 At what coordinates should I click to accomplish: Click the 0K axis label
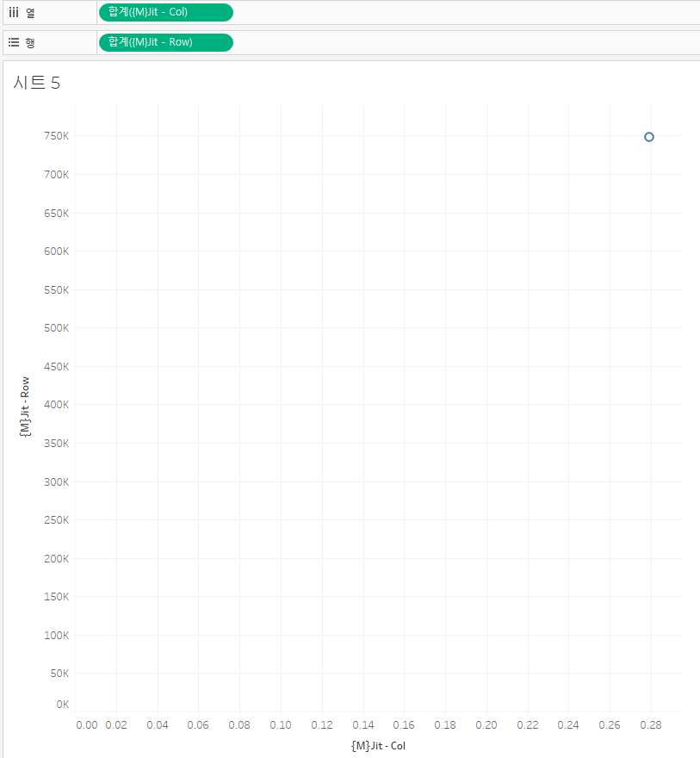tap(62, 705)
